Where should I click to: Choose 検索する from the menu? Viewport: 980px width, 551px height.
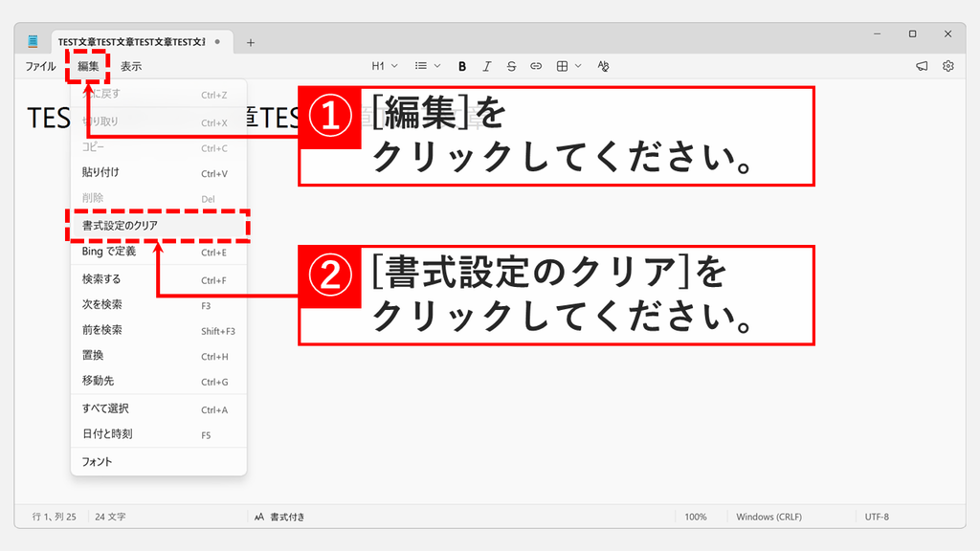159,280
